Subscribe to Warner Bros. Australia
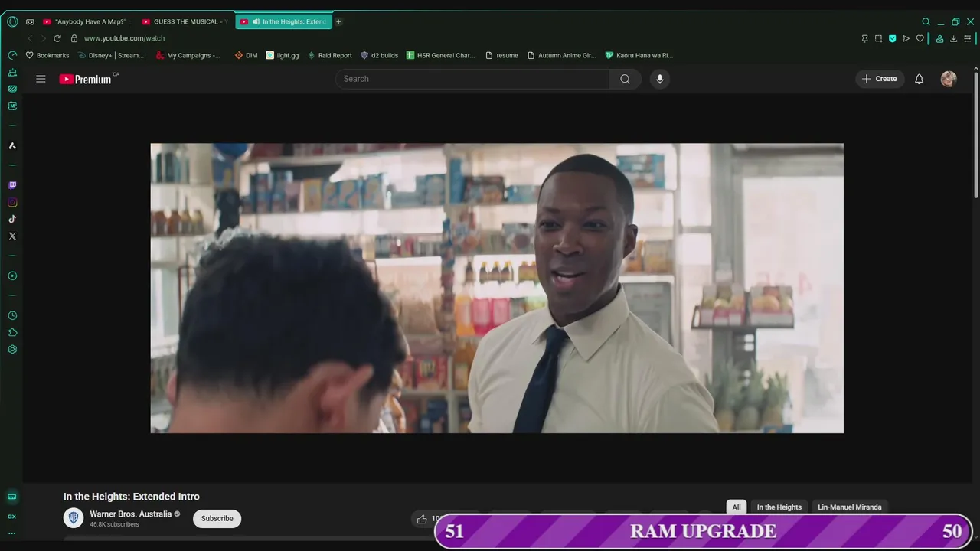 point(217,518)
